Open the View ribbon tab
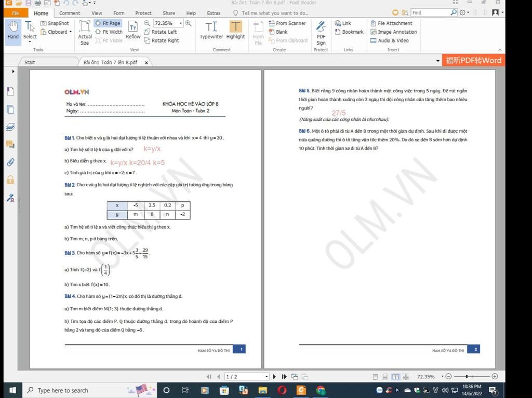This screenshot has height=398, width=532. (97, 13)
